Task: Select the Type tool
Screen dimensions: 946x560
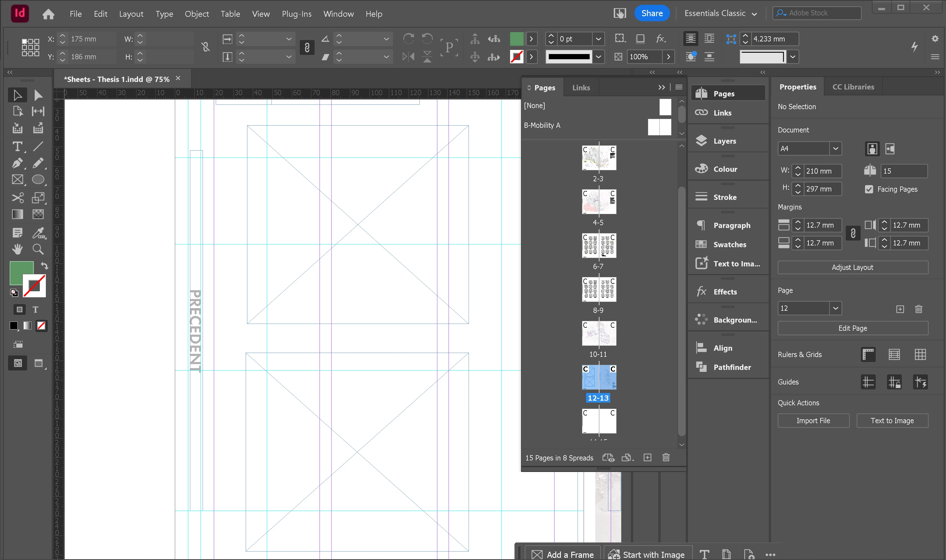Action: tap(17, 146)
